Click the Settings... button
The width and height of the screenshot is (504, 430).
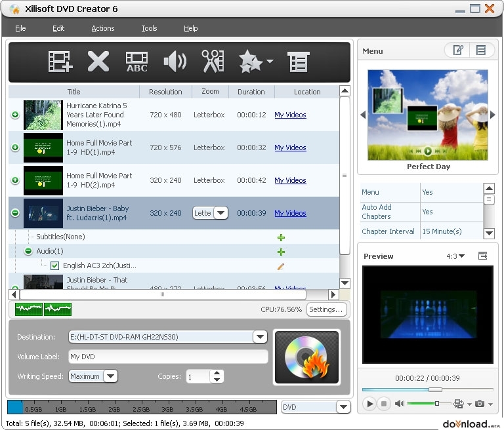[x=327, y=309]
